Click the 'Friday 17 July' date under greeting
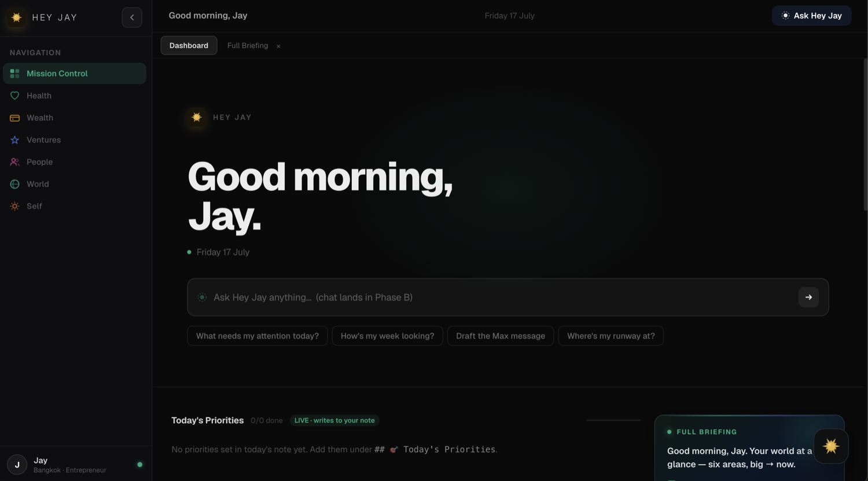Viewport: 868px width, 481px height. click(223, 252)
